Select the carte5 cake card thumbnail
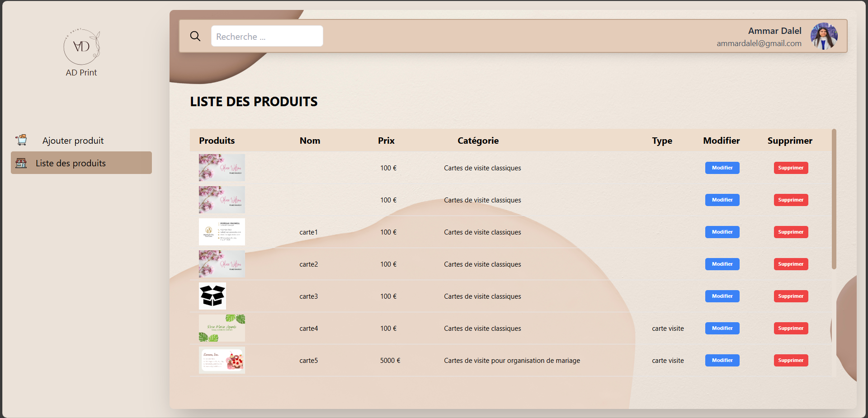The height and width of the screenshot is (418, 868). [222, 360]
